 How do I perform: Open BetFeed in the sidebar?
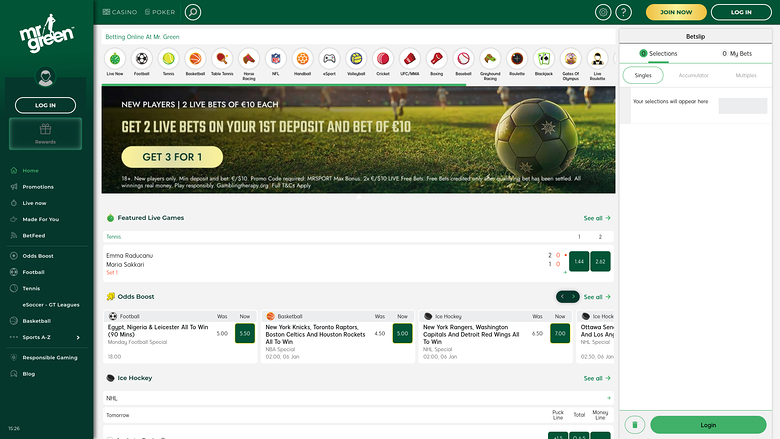point(33,236)
